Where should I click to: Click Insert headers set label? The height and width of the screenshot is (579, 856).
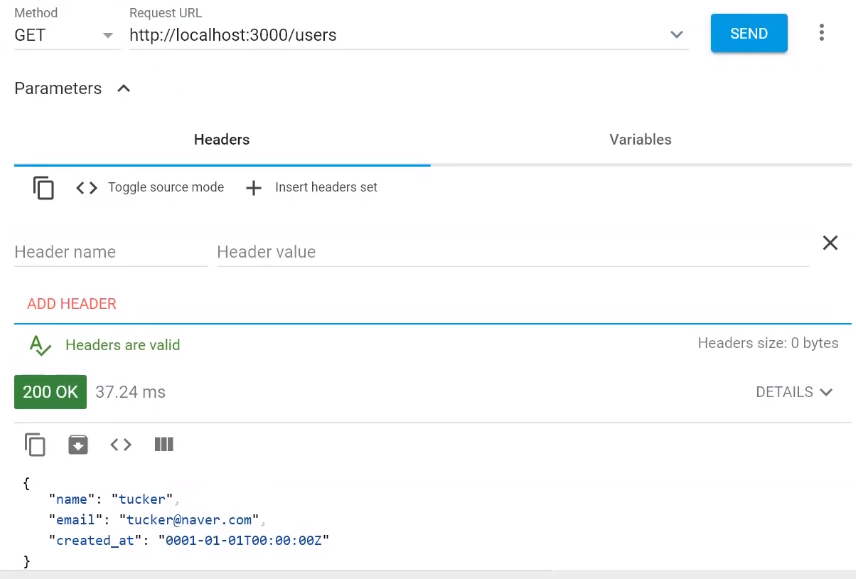(x=326, y=187)
